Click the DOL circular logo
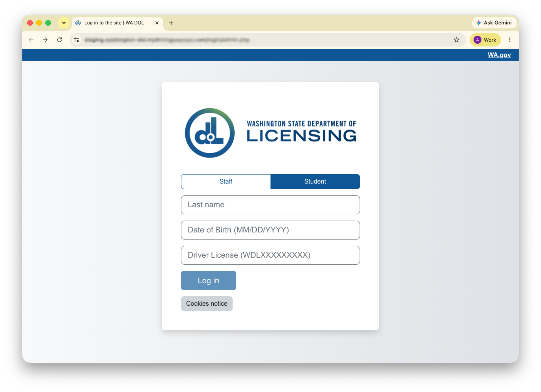This screenshot has width=541, height=392. [x=210, y=133]
